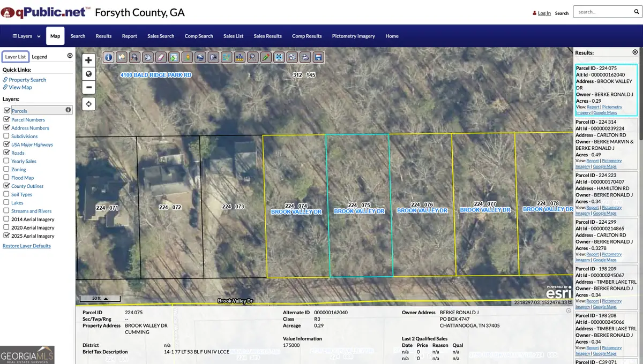Select the Identify info tool
The width and height of the screenshot is (643, 364).
(109, 57)
